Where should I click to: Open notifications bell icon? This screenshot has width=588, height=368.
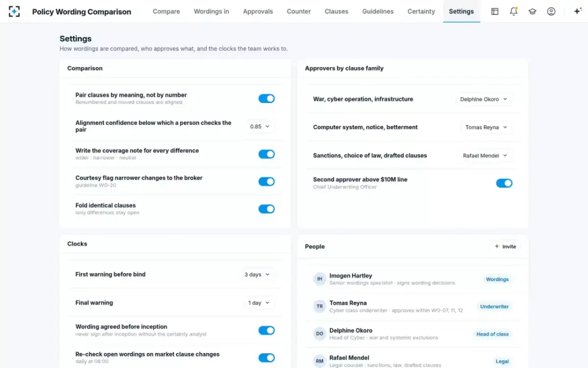(x=514, y=11)
